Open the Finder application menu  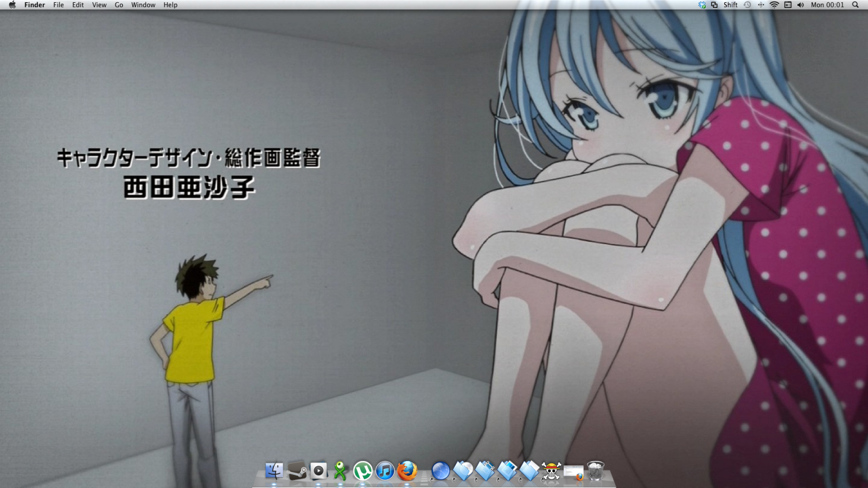pos(34,5)
